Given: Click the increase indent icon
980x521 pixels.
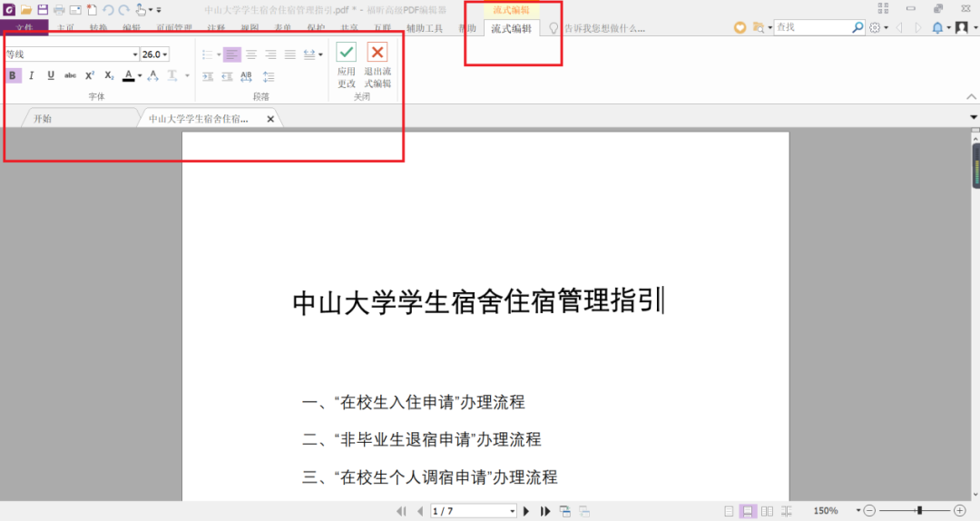Looking at the screenshot, I should pyautogui.click(x=208, y=76).
